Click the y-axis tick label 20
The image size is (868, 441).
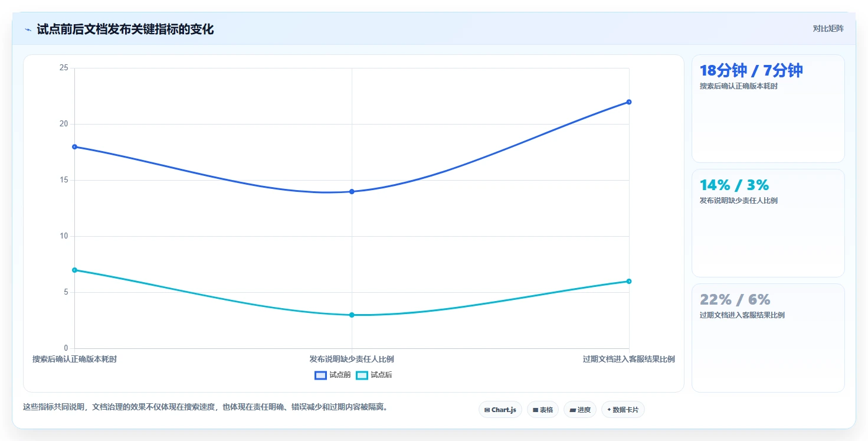coord(64,124)
